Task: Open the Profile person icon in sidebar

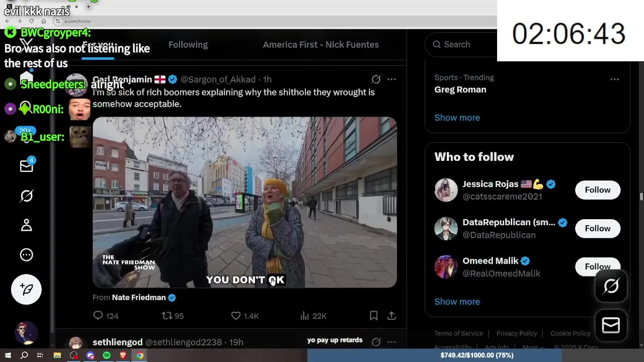Action: [x=26, y=225]
